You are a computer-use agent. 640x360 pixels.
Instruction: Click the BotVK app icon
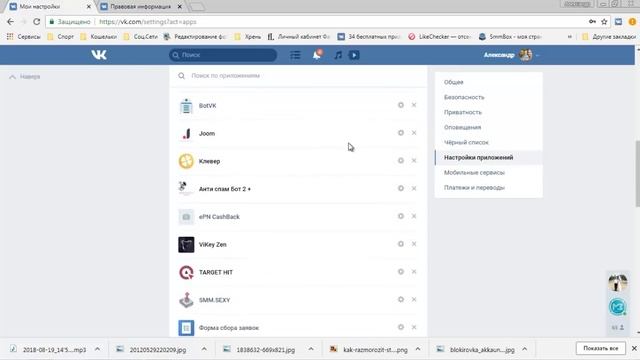coord(186,106)
